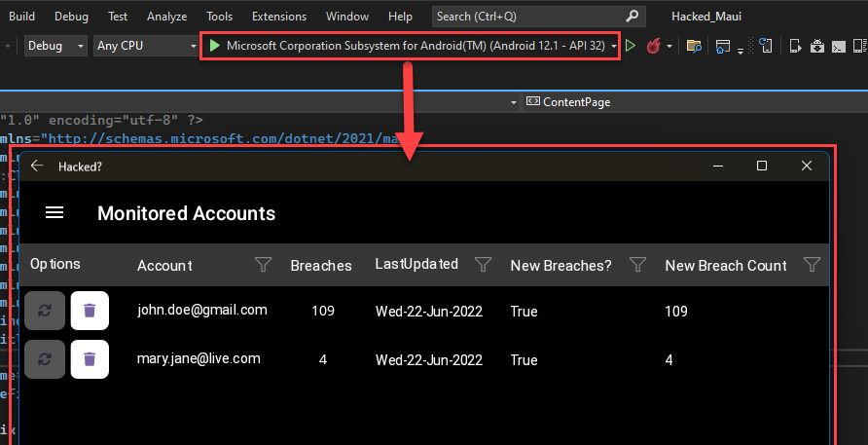
Task: Delete the mary.jane@live.com account
Action: [x=90, y=359]
